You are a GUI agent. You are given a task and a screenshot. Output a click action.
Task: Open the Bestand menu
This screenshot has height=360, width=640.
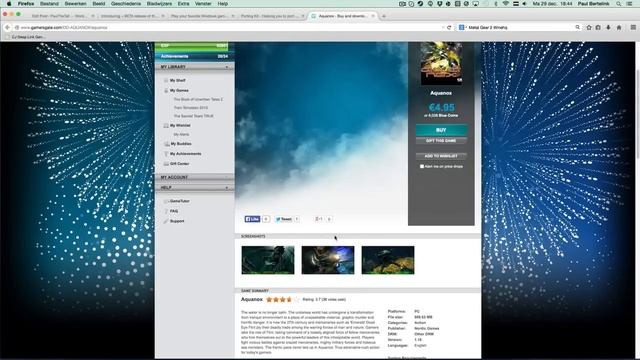(x=49, y=4)
